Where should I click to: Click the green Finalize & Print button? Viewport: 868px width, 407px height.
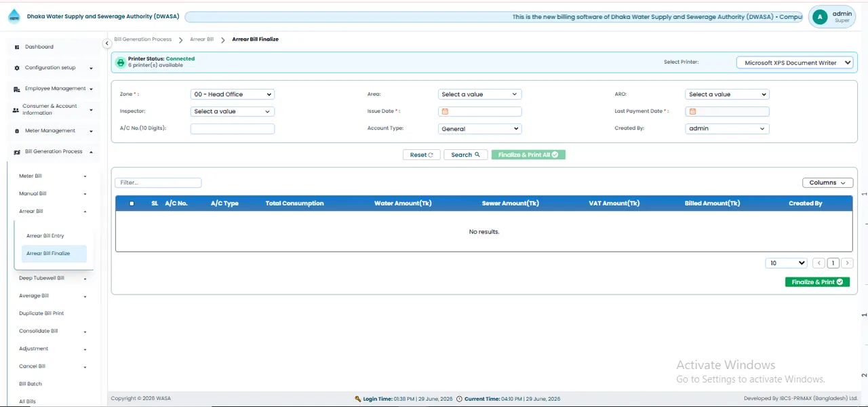(x=817, y=282)
